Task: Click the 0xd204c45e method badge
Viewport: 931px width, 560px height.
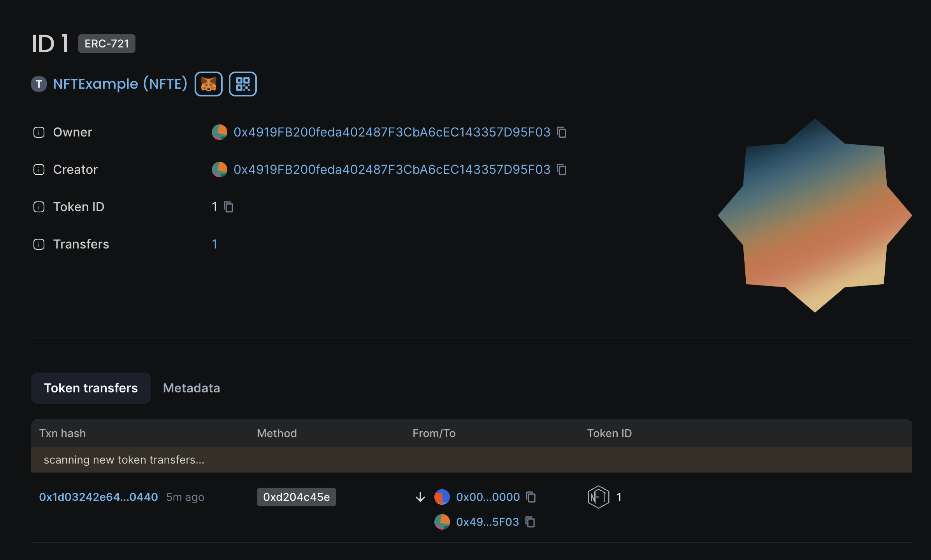Action: coord(296,497)
